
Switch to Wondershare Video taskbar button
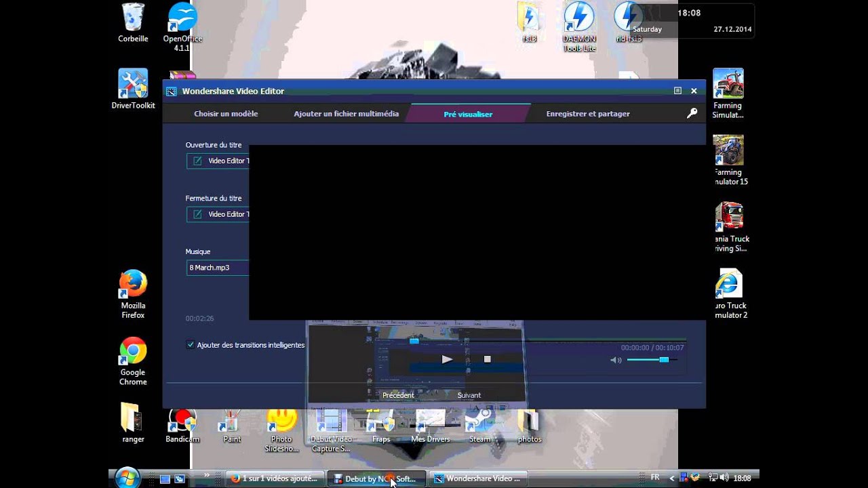(477, 479)
